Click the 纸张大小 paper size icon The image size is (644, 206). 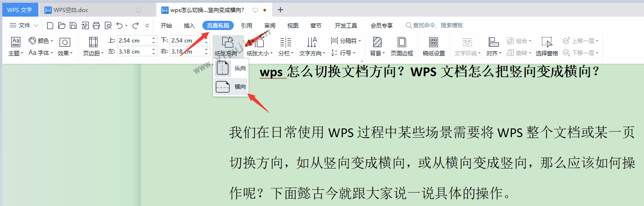coord(259,42)
